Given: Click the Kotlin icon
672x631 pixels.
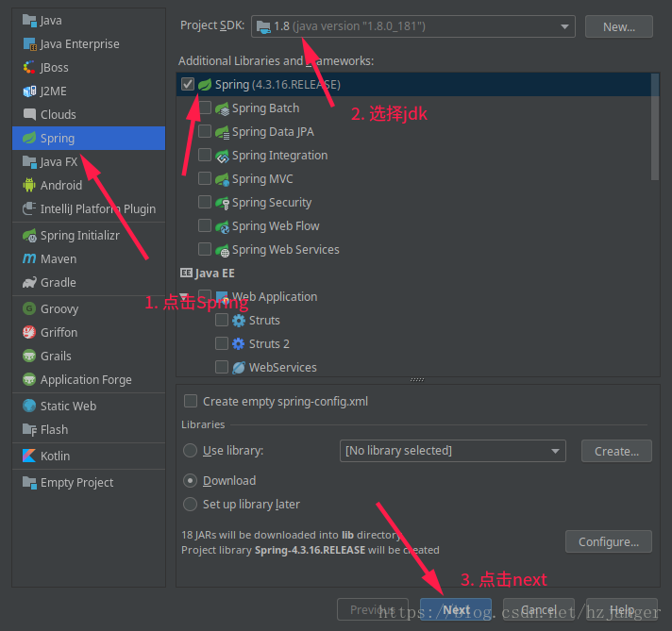Looking at the screenshot, I should (29, 456).
